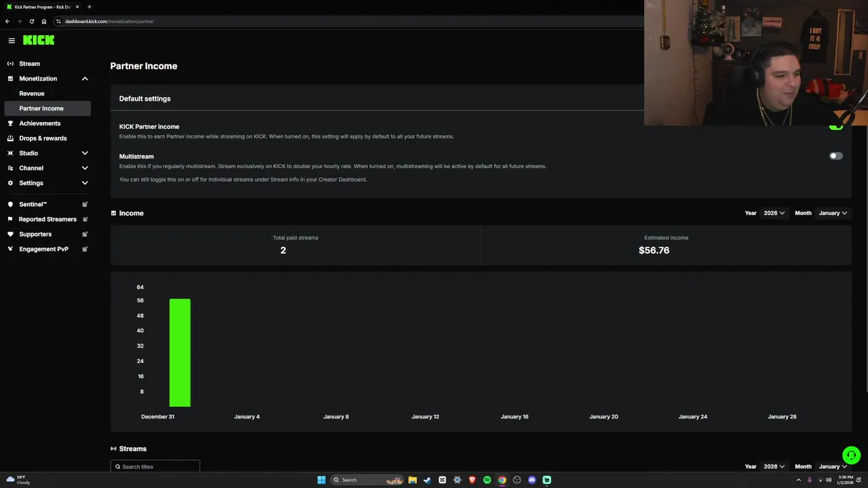The width and height of the screenshot is (868, 488).
Task: Switch to the Kick Partner Program browser tab
Action: click(42, 7)
